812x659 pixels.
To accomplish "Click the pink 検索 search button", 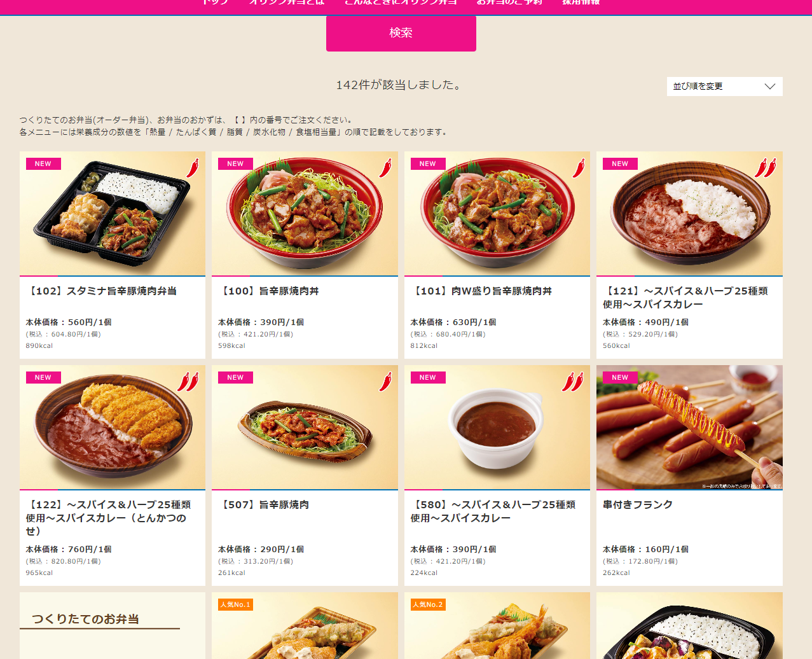I will (401, 33).
